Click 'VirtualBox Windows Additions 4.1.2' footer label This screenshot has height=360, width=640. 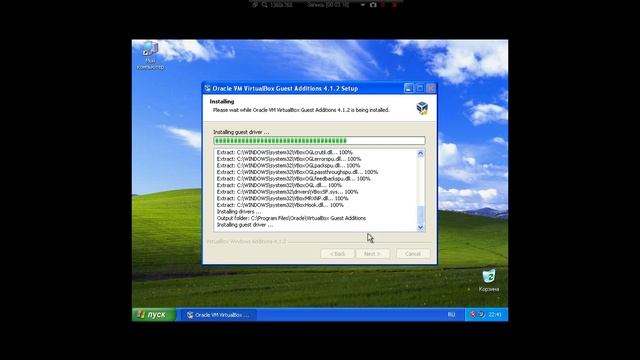click(x=246, y=242)
